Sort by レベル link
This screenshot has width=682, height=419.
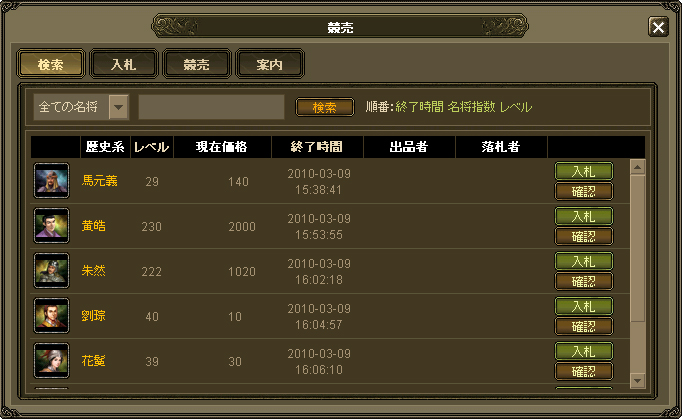tap(515, 107)
